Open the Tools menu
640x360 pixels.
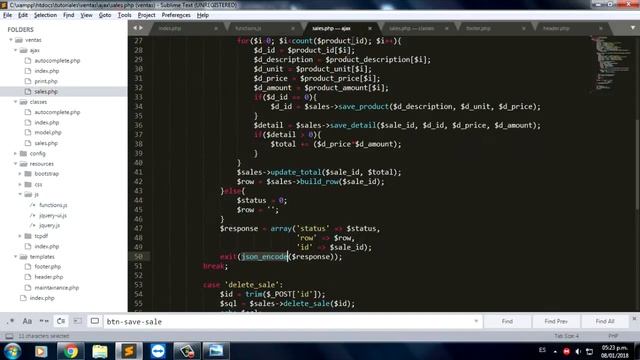(124, 15)
